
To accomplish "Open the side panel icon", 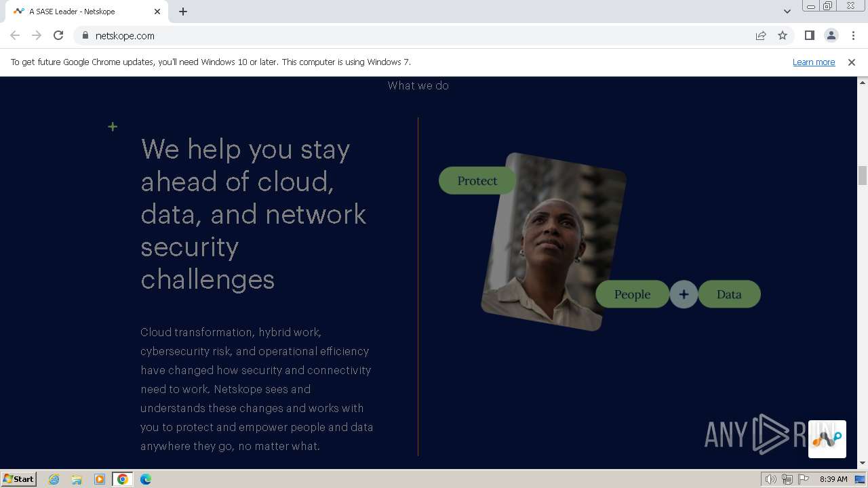I will point(809,35).
